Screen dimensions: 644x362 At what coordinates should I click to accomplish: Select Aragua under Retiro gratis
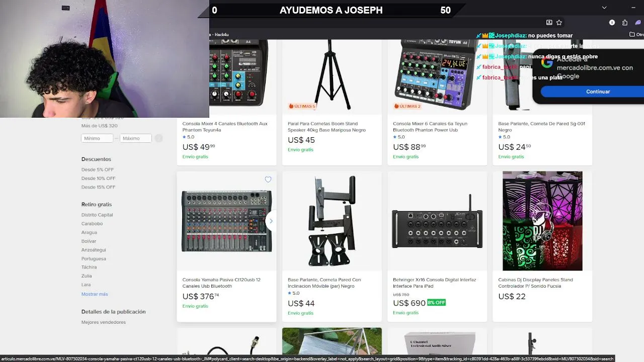(89, 232)
